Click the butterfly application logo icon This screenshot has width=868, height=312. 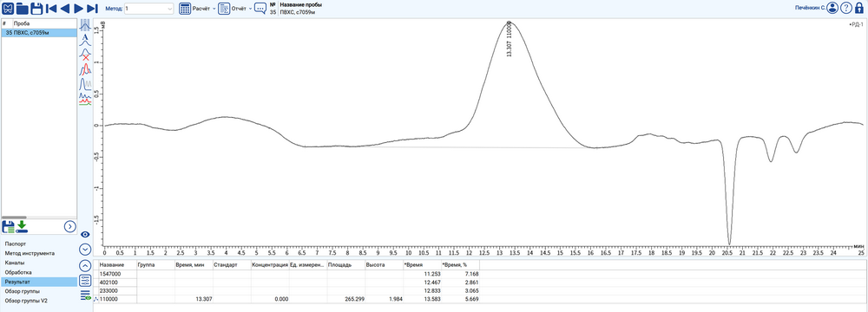click(8, 8)
